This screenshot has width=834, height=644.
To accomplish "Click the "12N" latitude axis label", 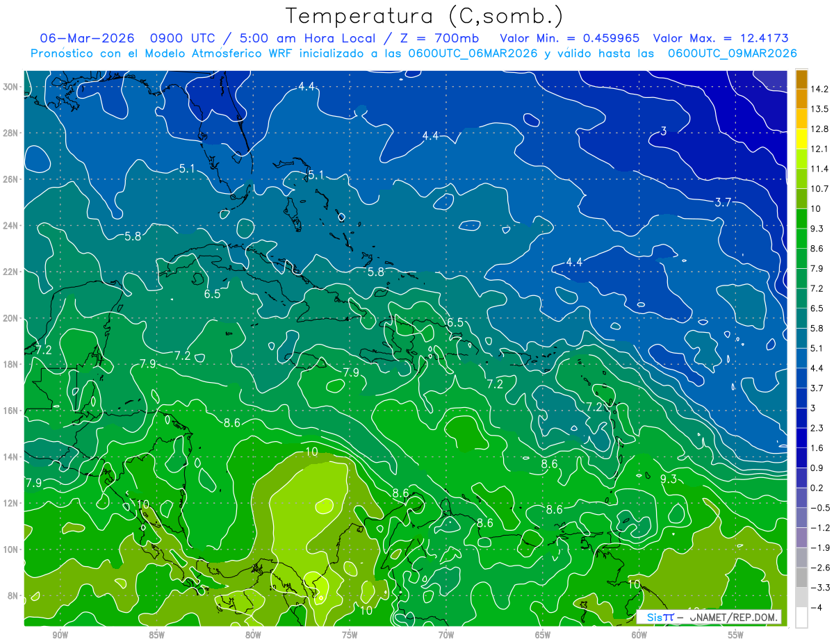I will click(x=11, y=503).
